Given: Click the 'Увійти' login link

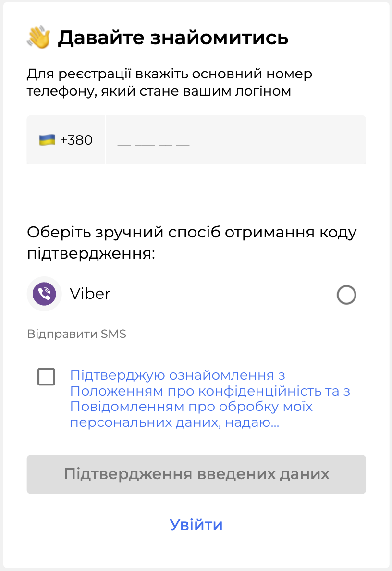Looking at the screenshot, I should [196, 525].
